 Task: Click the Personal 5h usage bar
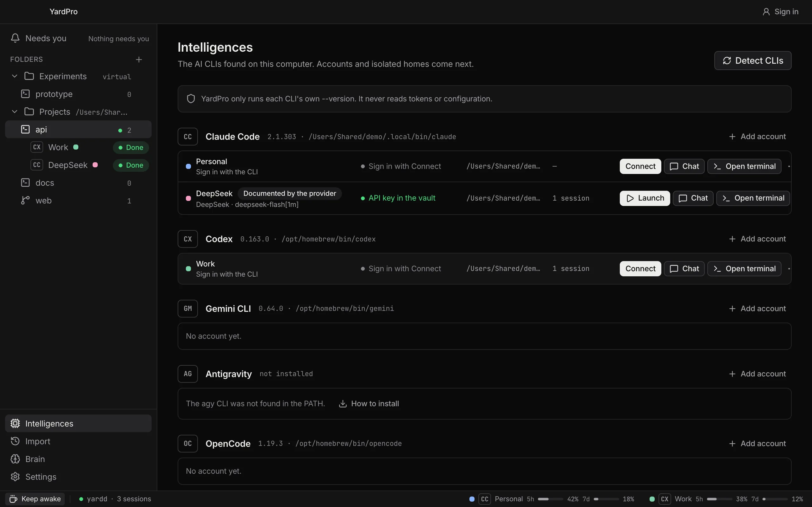(x=550, y=499)
